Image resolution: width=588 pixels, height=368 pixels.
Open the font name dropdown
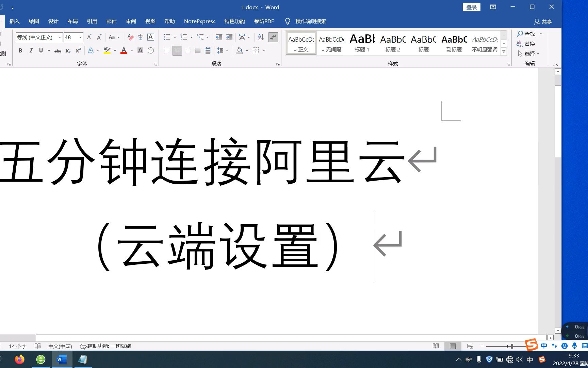point(60,37)
